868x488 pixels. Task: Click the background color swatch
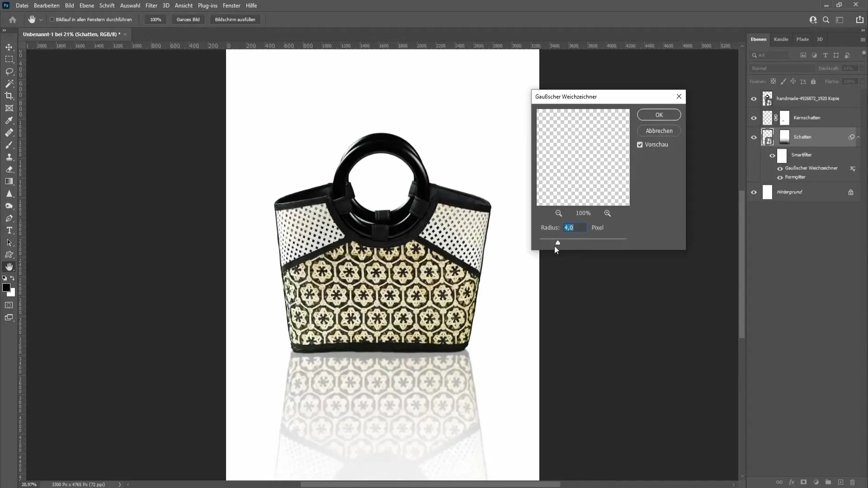(12, 293)
